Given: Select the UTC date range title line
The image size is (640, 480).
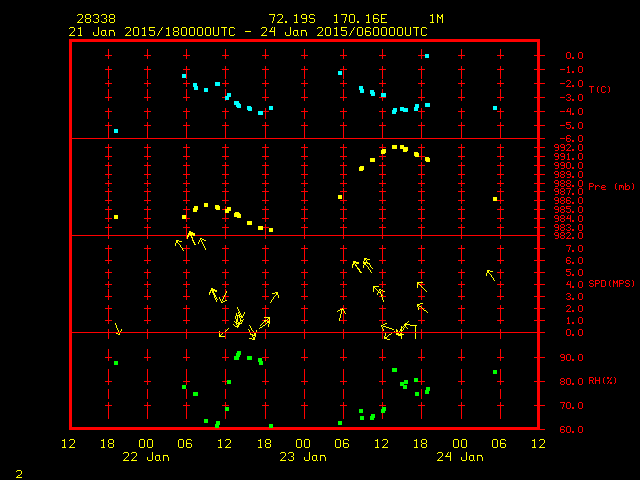Looking at the screenshot, I should click(248, 32).
